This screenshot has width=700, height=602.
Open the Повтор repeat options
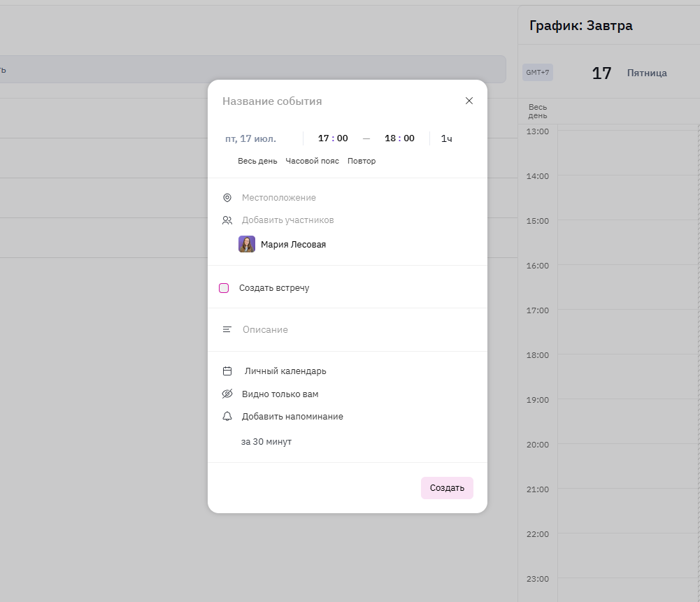362,161
